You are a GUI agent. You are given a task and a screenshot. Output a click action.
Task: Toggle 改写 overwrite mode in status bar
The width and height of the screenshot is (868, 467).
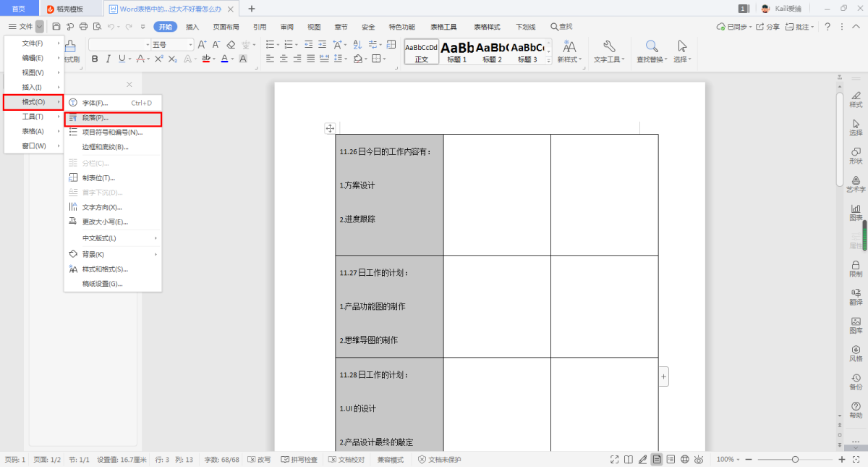tap(259, 460)
